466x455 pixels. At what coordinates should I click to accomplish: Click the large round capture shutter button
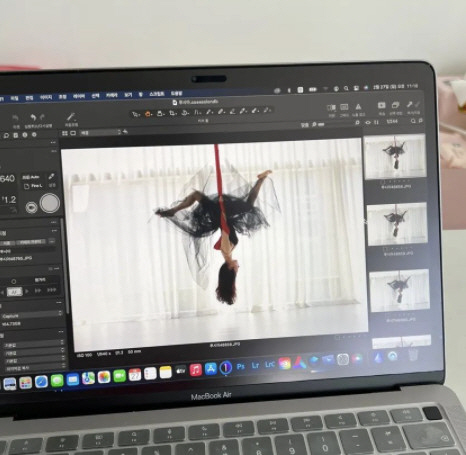[50, 203]
